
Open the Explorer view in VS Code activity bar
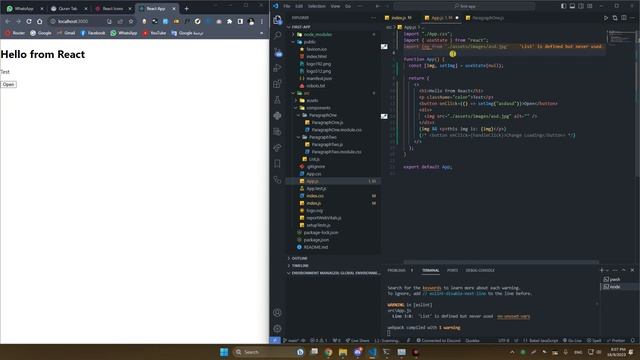(x=278, y=20)
